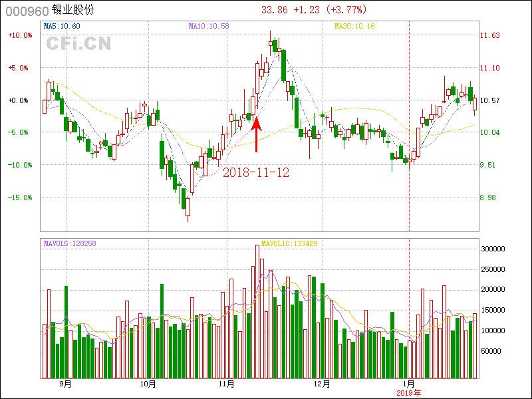The width and height of the screenshot is (532, 399).
Task: Click the MA30:10.16 indicator label
Action: [x=354, y=26]
